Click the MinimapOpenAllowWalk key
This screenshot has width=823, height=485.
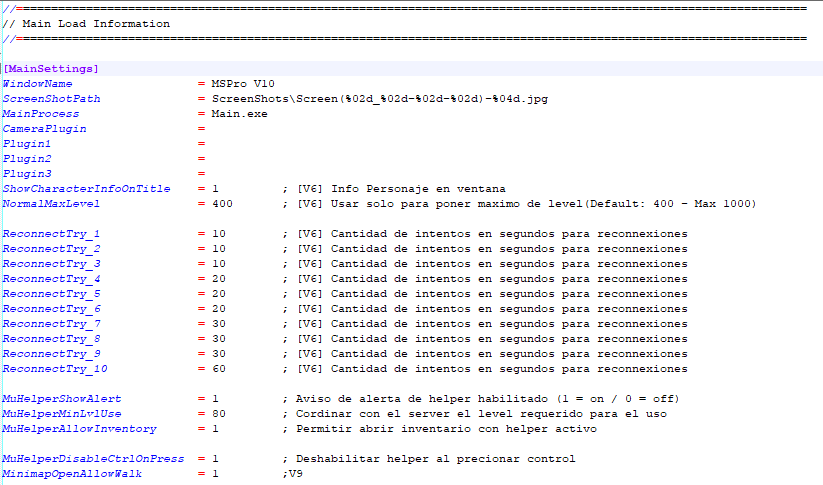click(x=73, y=474)
